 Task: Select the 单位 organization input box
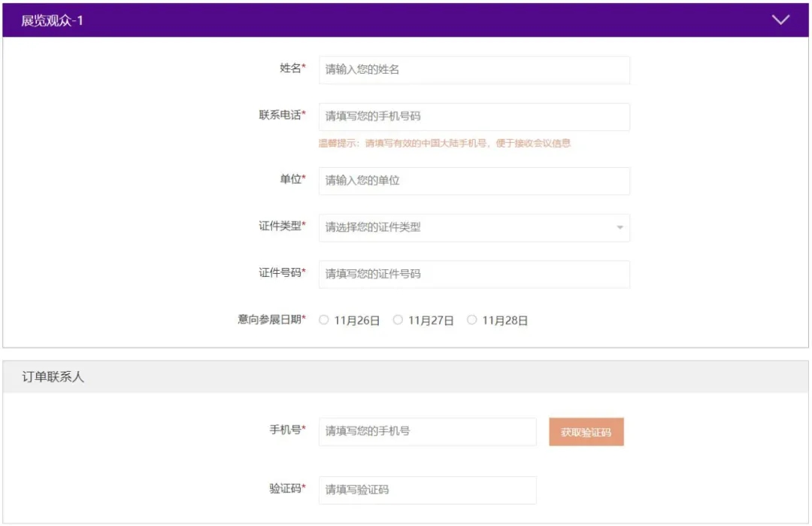coord(474,181)
